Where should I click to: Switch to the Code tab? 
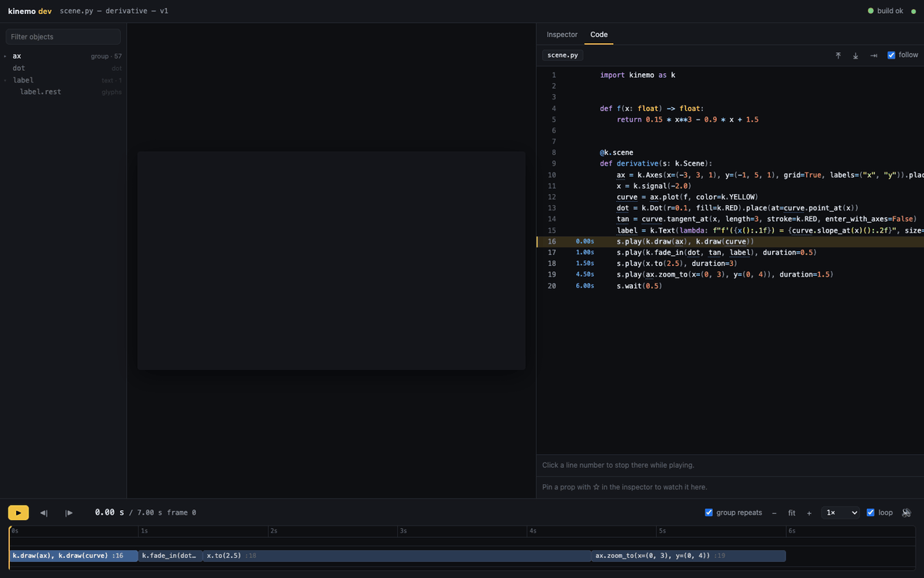pyautogui.click(x=599, y=35)
